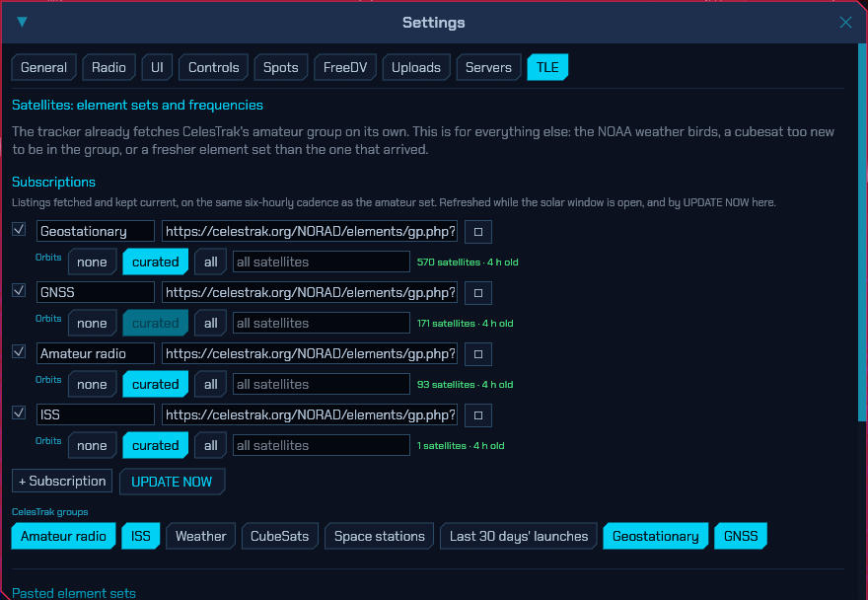Open the General tab

point(43,67)
